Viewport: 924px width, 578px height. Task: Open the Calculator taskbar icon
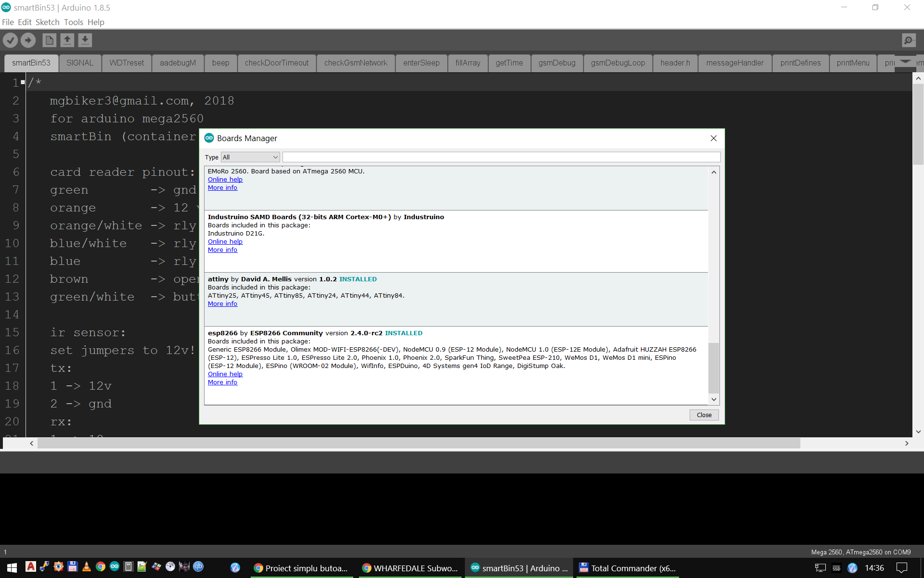[128, 566]
